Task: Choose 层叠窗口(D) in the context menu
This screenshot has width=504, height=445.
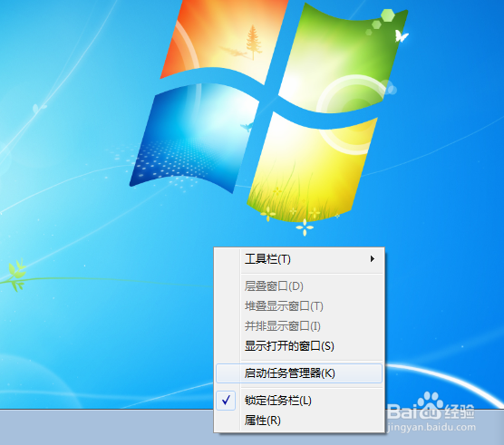Action: click(x=299, y=286)
